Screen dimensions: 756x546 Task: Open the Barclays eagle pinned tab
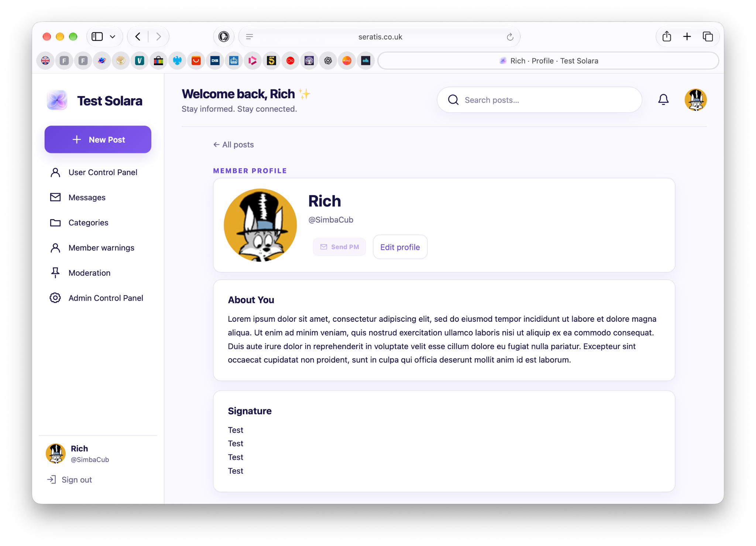177,61
